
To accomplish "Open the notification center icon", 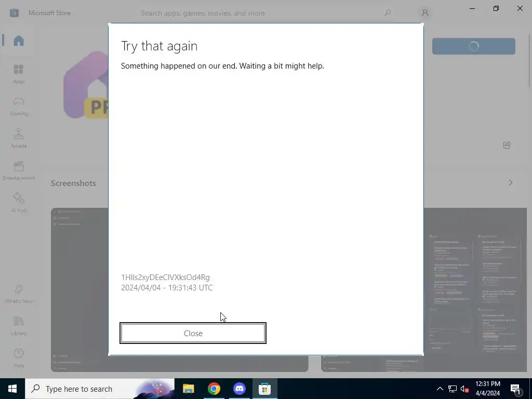I will click(x=515, y=389).
